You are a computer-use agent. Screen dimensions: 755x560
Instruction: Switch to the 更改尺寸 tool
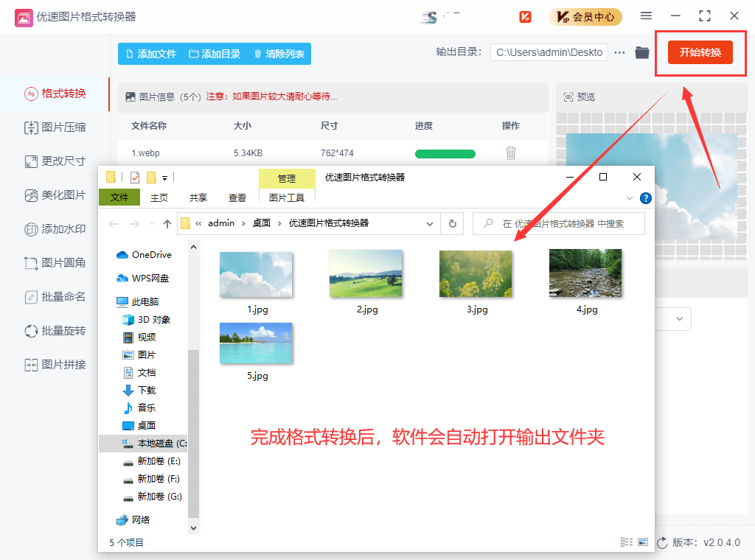(x=55, y=161)
